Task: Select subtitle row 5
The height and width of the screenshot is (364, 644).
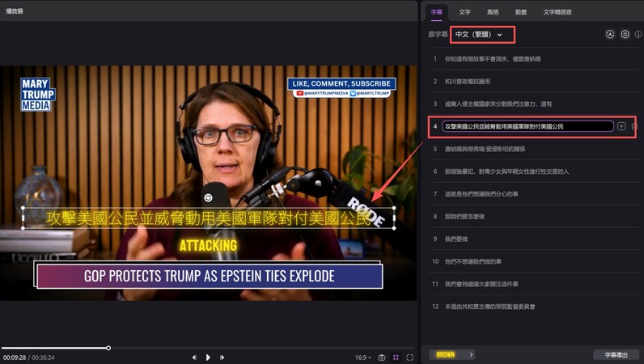Action: [534, 149]
